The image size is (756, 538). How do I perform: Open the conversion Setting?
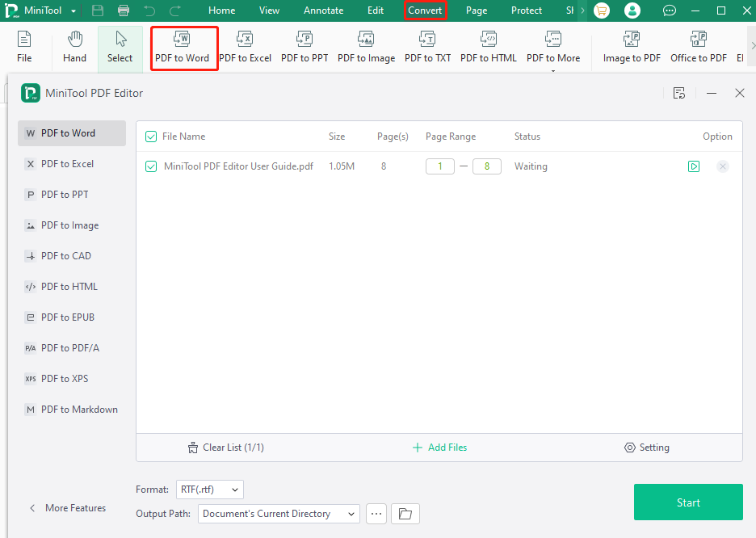coord(646,448)
